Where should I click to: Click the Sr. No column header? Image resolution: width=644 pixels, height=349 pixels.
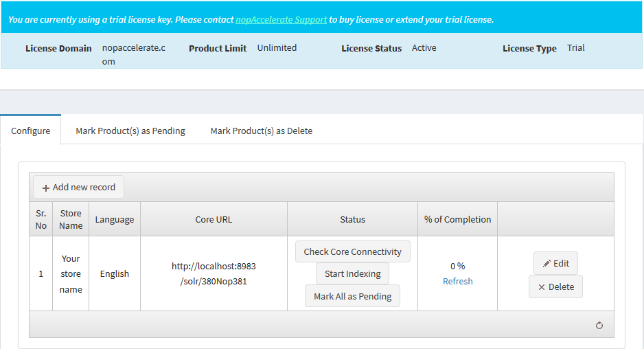41,219
